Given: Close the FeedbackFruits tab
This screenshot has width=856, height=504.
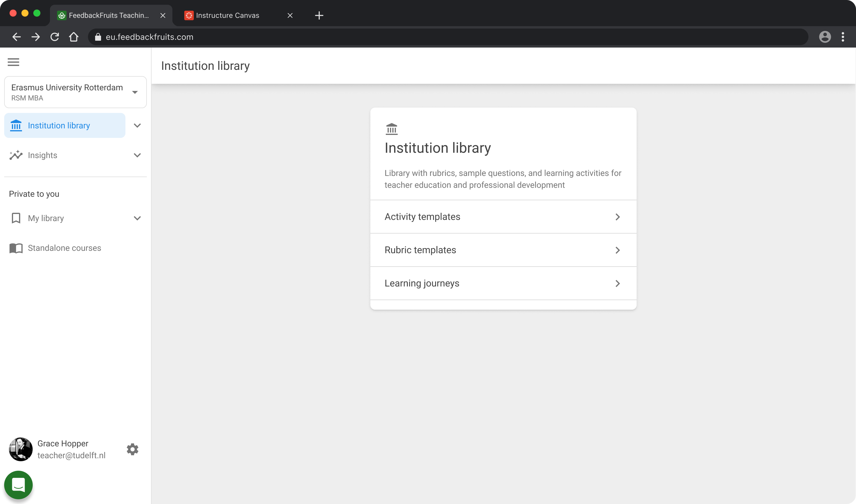Looking at the screenshot, I should click(x=163, y=15).
